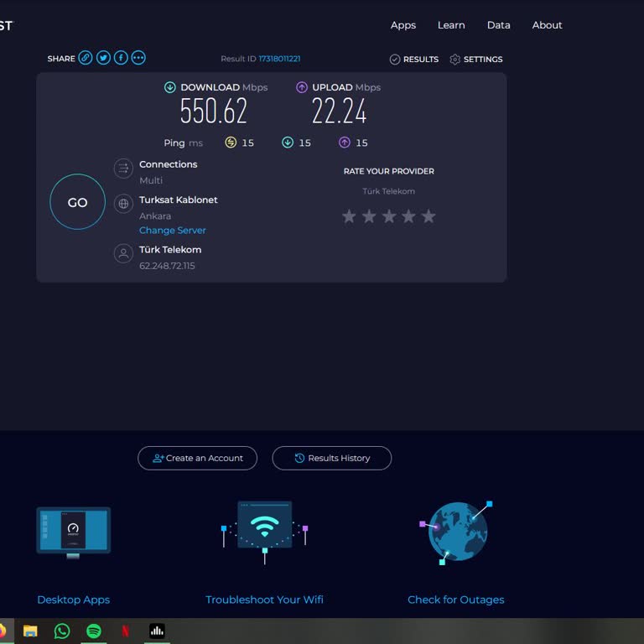The width and height of the screenshot is (644, 644).
Task: Open Results History
Action: (x=332, y=458)
